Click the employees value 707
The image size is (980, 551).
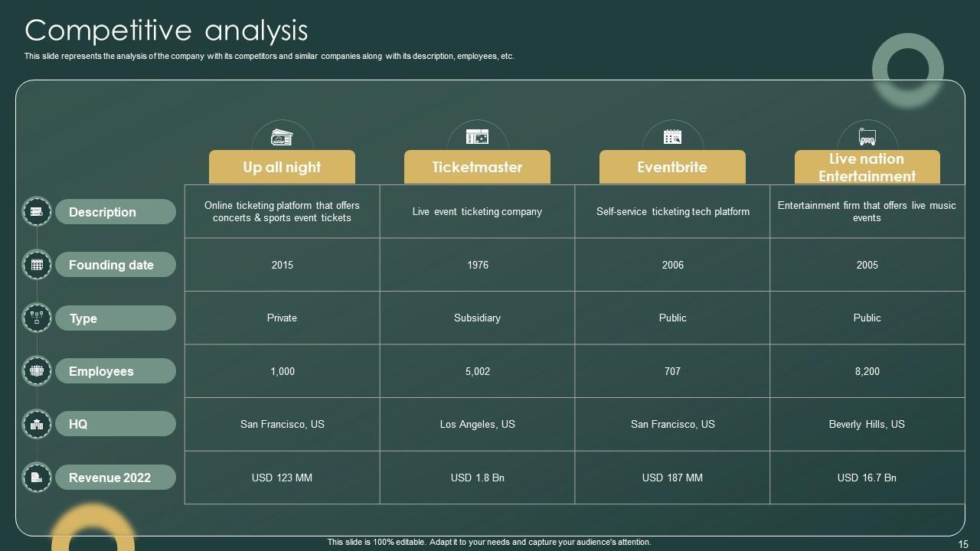[x=672, y=371]
